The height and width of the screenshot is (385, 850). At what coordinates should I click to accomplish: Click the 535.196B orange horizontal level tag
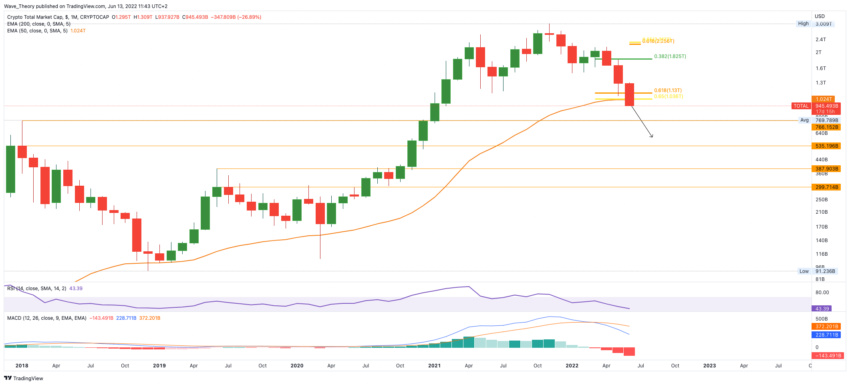click(x=827, y=146)
